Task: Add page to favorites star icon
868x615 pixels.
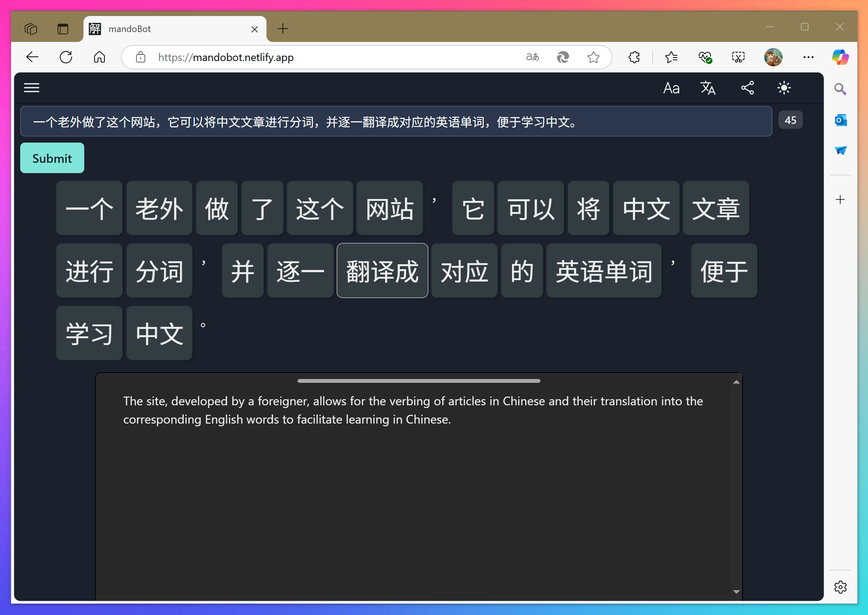Action: click(594, 57)
